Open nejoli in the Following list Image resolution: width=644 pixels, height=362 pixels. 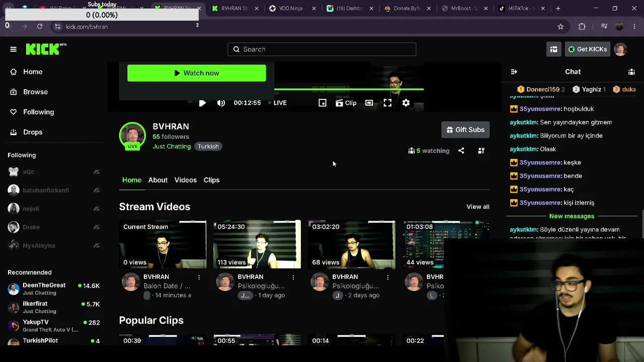coord(54,209)
